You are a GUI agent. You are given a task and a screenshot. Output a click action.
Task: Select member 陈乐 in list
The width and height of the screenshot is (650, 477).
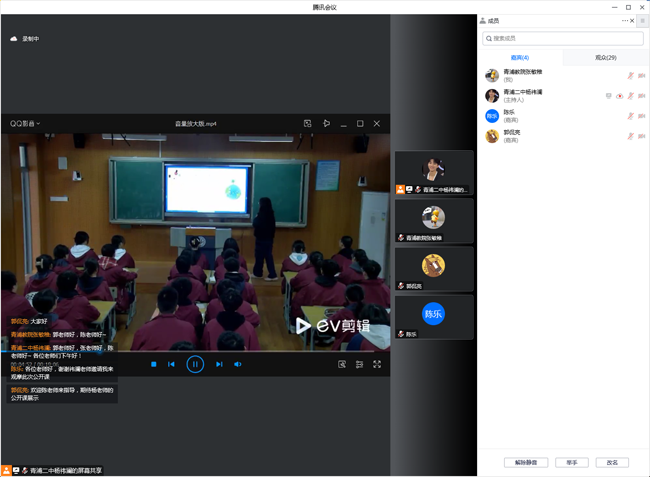click(x=564, y=116)
